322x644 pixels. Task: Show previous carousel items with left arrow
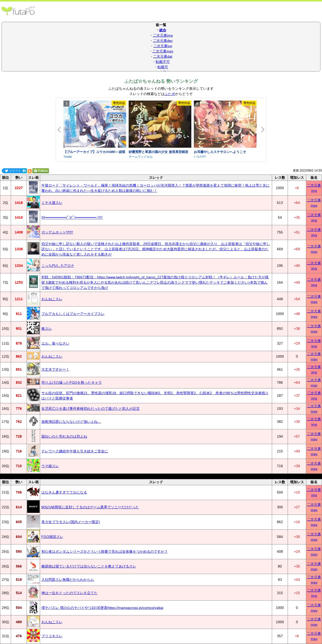pos(59,130)
